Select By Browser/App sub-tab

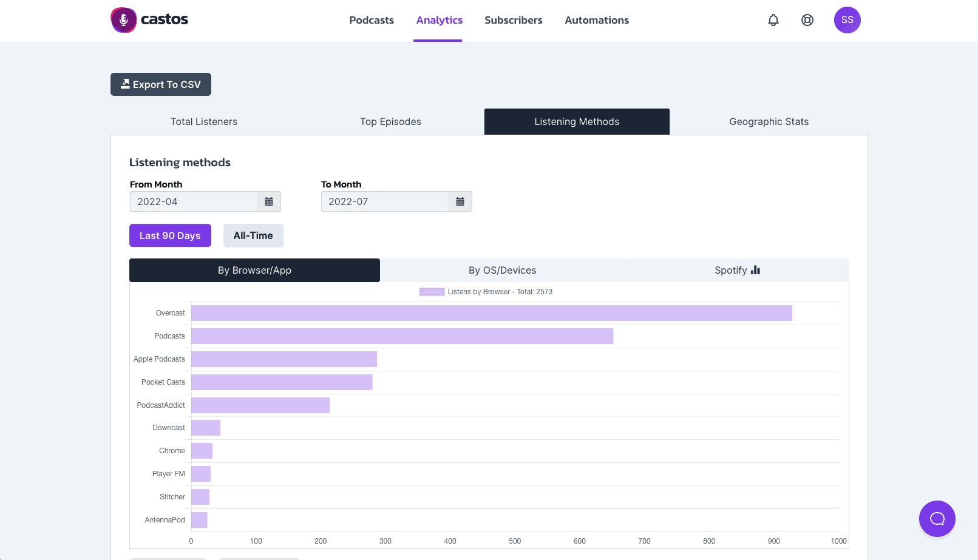254,270
